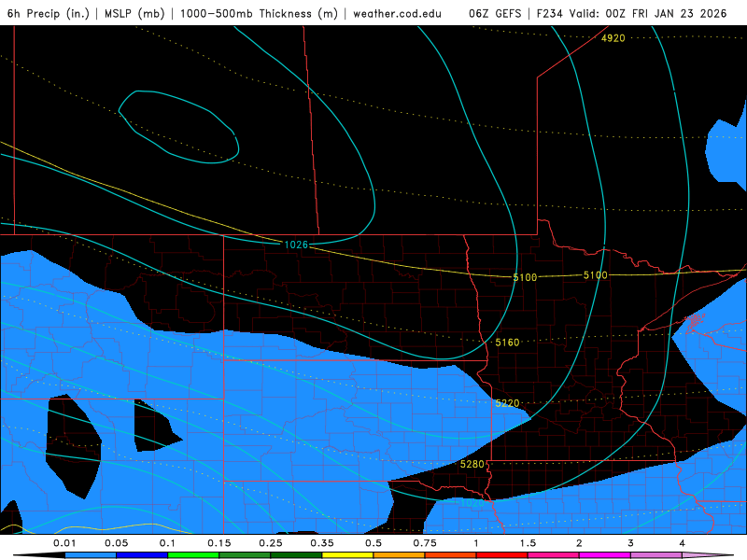747x560 pixels.
Task: Click the 0.15 legend value
Action: point(219,543)
